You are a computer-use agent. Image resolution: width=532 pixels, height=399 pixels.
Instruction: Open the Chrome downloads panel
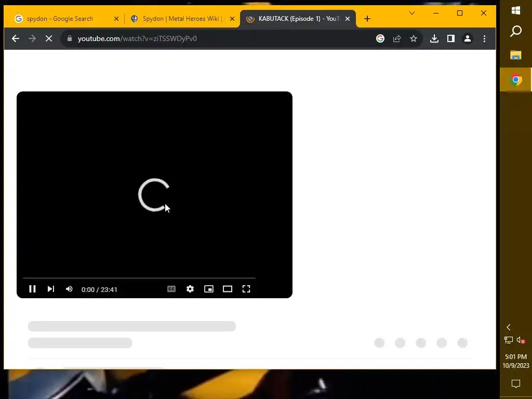click(434, 38)
